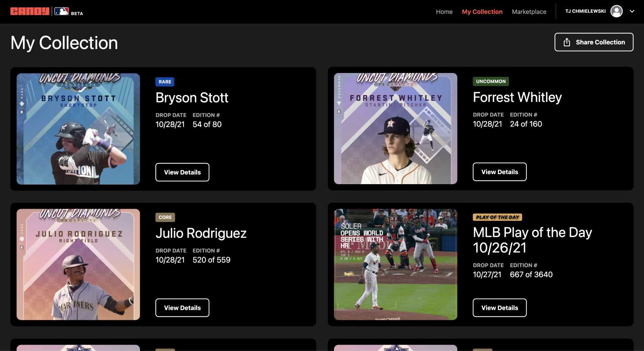View details for Julio Rodriguez card
Image resolution: width=644 pixels, height=351 pixels.
point(182,307)
